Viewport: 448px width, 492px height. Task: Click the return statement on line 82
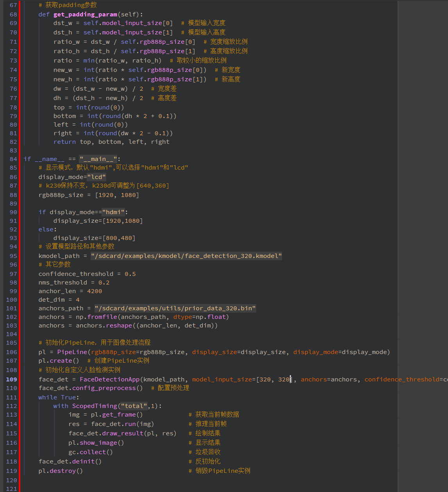click(64, 142)
